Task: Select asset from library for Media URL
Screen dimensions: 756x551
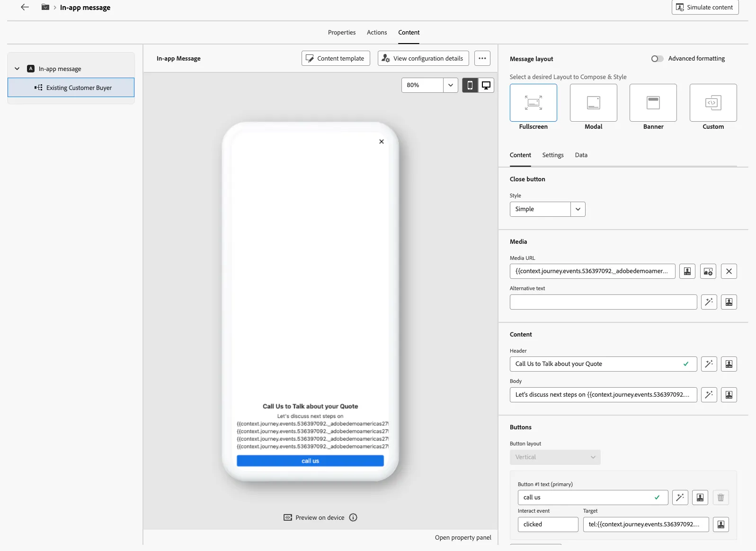Action: [x=708, y=271]
